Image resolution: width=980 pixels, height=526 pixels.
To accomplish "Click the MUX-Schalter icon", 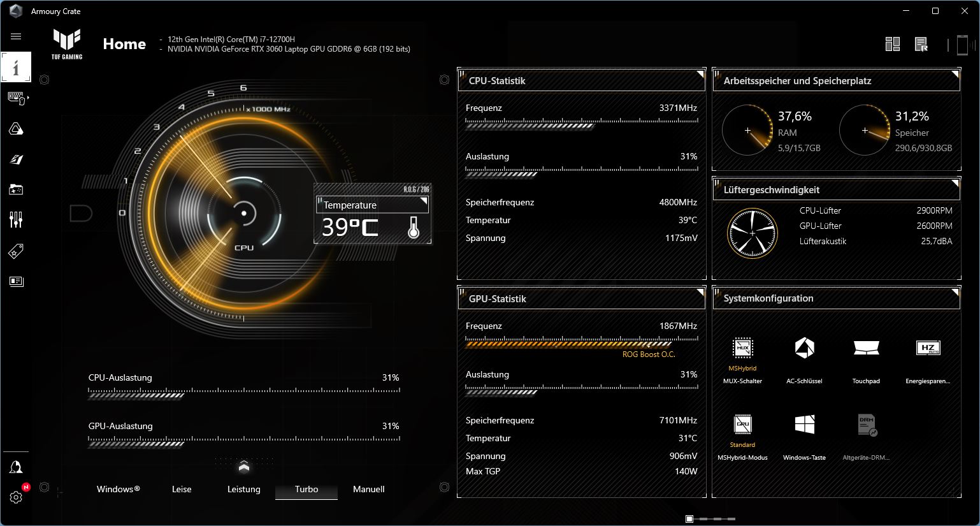I will coord(742,348).
